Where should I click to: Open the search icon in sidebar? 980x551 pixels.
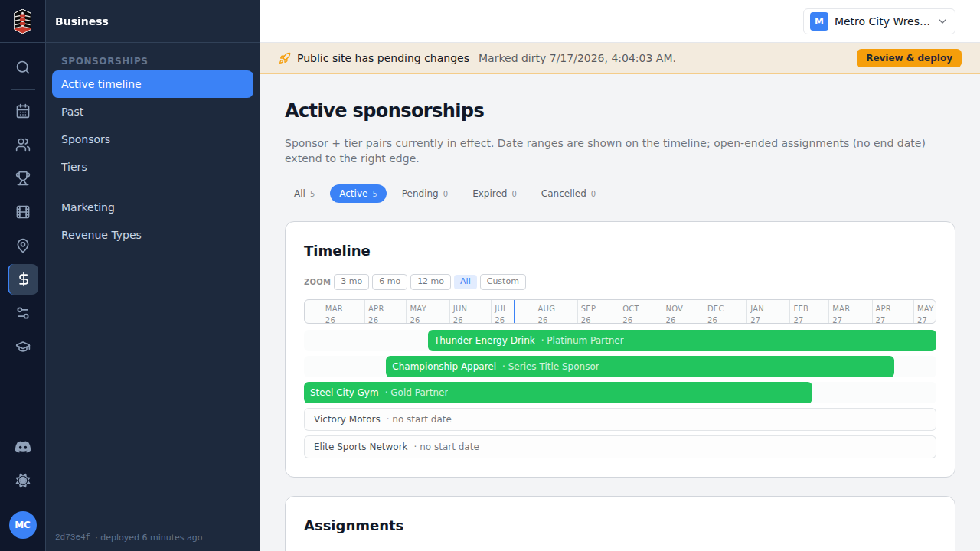(23, 67)
